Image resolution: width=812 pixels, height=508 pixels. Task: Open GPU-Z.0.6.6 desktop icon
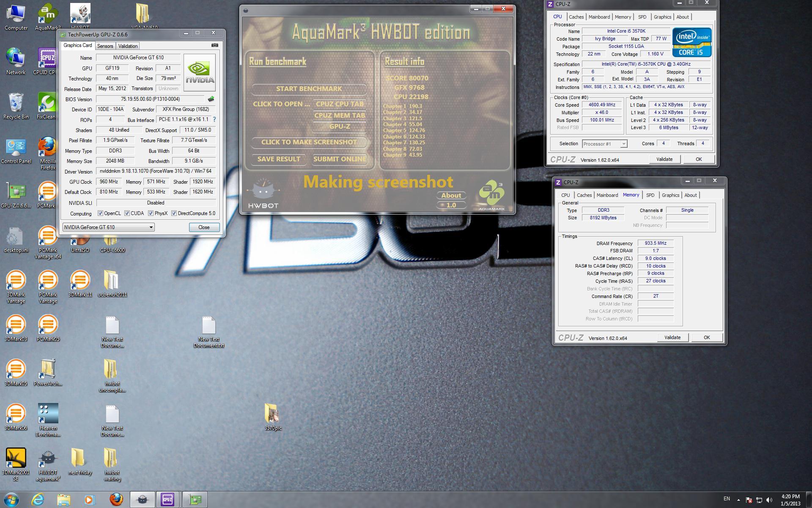16,195
